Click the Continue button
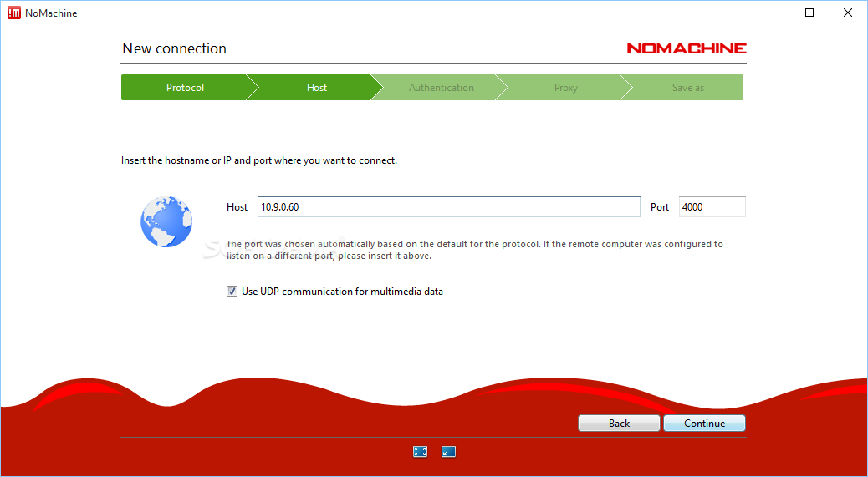 [x=704, y=424]
